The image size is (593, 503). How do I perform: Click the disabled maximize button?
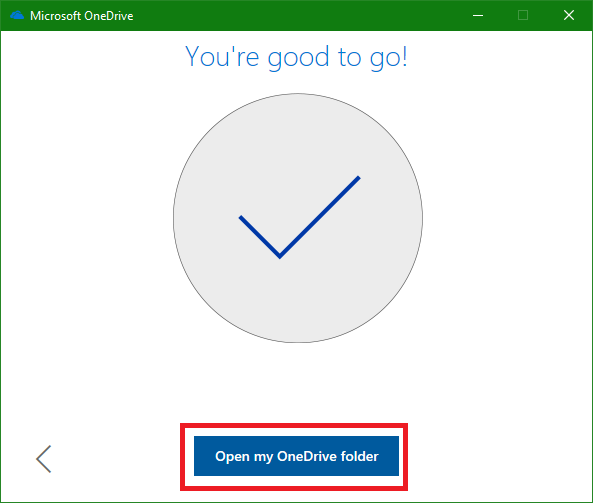[x=523, y=15]
